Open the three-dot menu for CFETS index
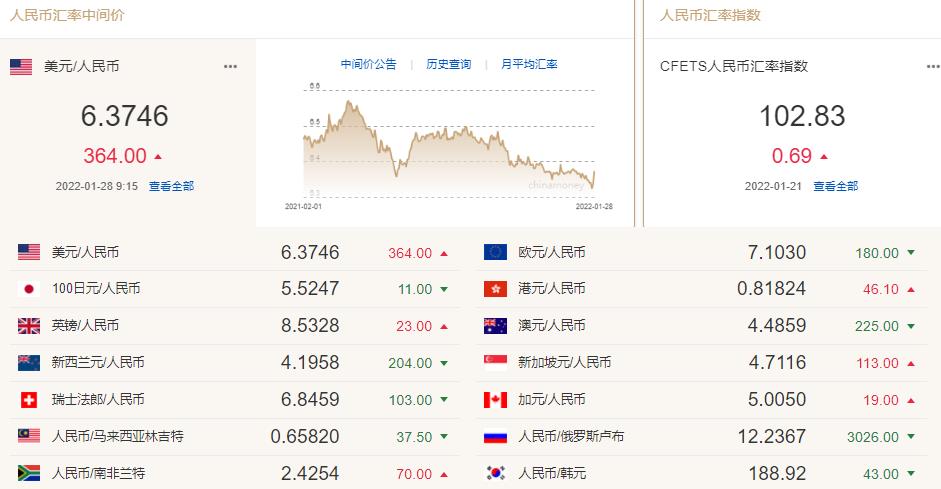The width and height of the screenshot is (941, 489). pos(934,67)
